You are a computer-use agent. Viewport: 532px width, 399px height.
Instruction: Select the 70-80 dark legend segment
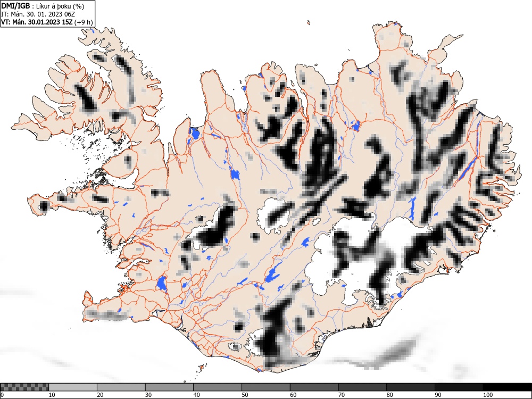(362, 387)
